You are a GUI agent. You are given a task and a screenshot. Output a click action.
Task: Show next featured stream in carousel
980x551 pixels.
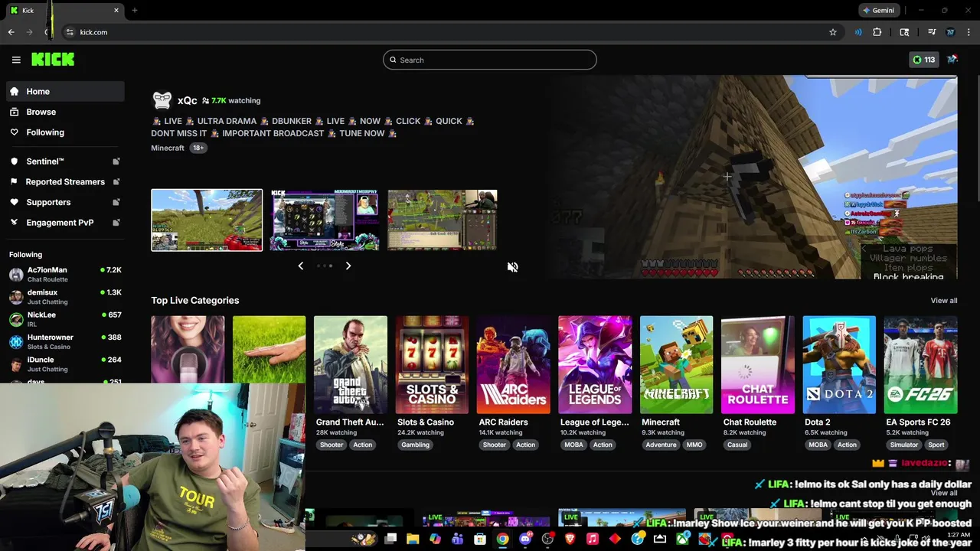(348, 266)
